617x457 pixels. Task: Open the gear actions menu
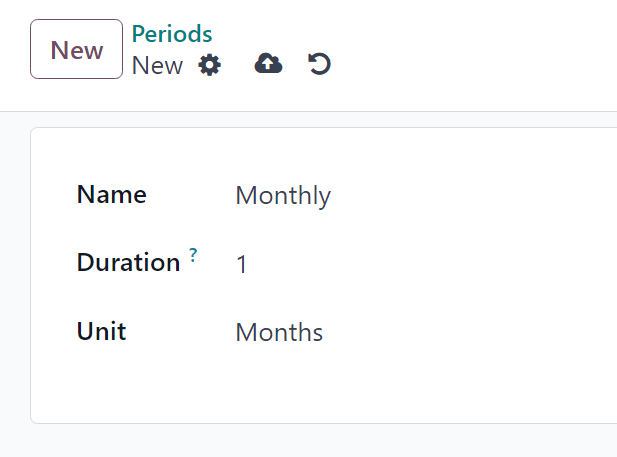[x=209, y=66]
